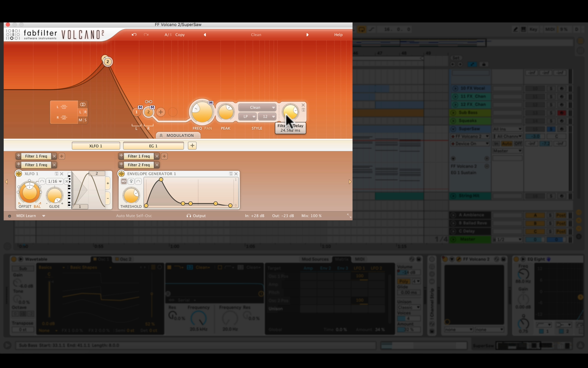Click the PEAK knob

click(x=226, y=112)
